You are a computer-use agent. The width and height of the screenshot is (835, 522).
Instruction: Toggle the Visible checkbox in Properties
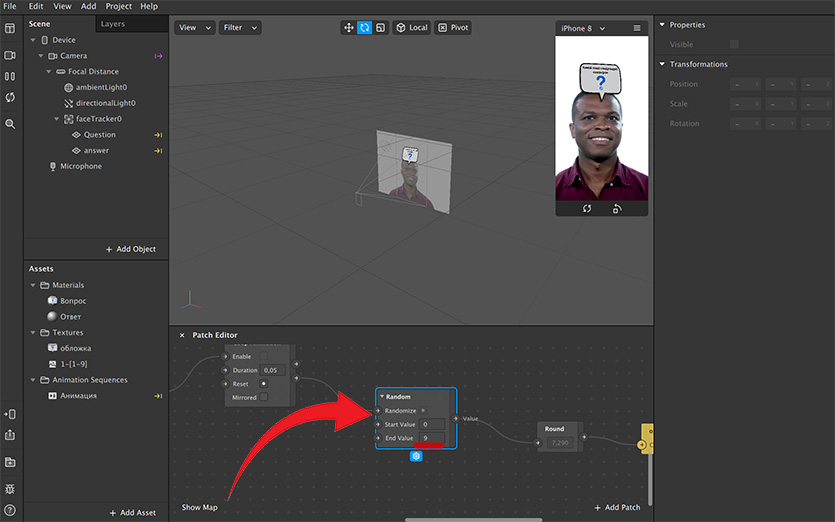click(734, 44)
